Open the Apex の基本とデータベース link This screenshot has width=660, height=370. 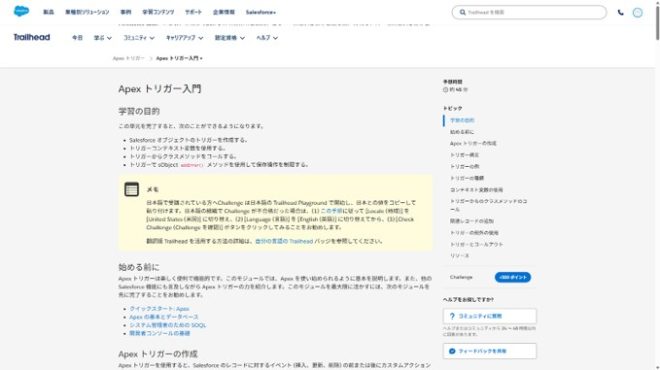tap(164, 317)
